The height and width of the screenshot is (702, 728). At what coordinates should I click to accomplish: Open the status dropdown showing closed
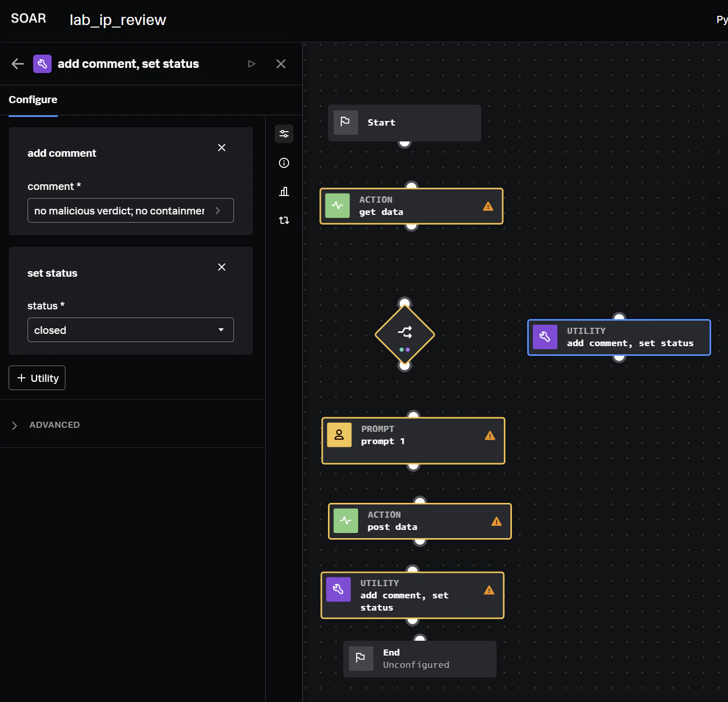(x=131, y=330)
